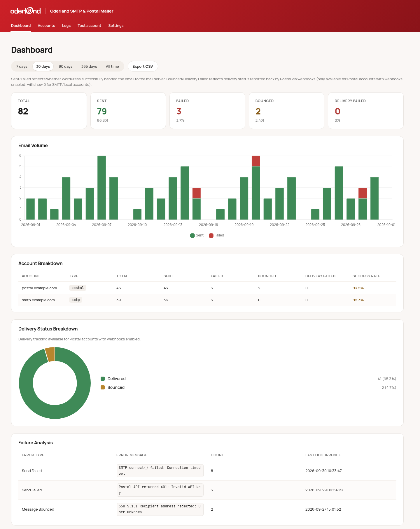Select the 7 days range
This screenshot has width=420, height=529.
click(22, 67)
